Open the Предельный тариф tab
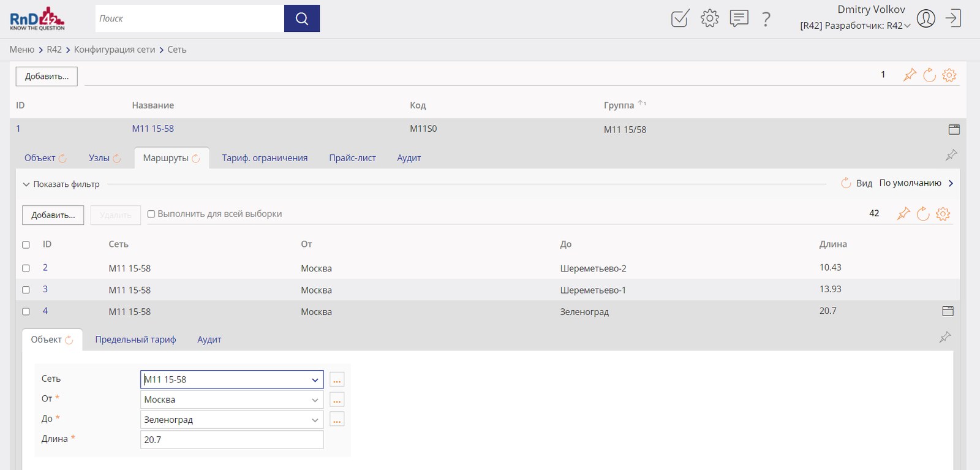980x470 pixels. pos(135,339)
